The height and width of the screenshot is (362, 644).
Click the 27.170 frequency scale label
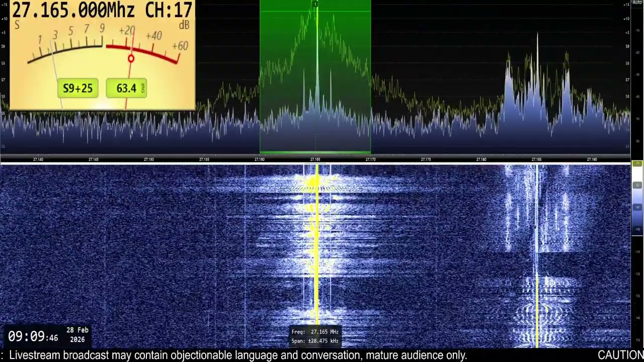[370, 159]
